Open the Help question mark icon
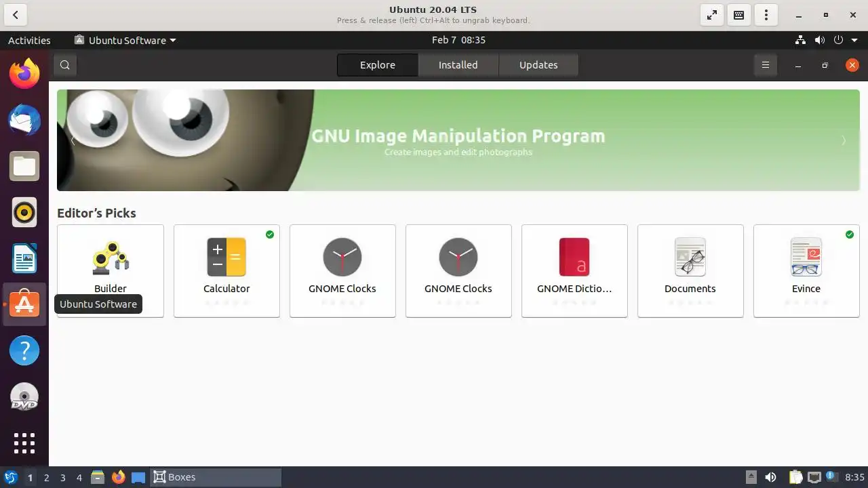This screenshot has height=488, width=868. click(x=24, y=350)
